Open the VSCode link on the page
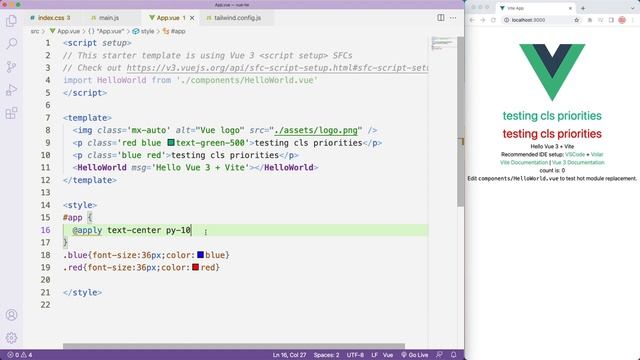Image resolution: width=640 pixels, height=360 pixels. click(x=575, y=155)
